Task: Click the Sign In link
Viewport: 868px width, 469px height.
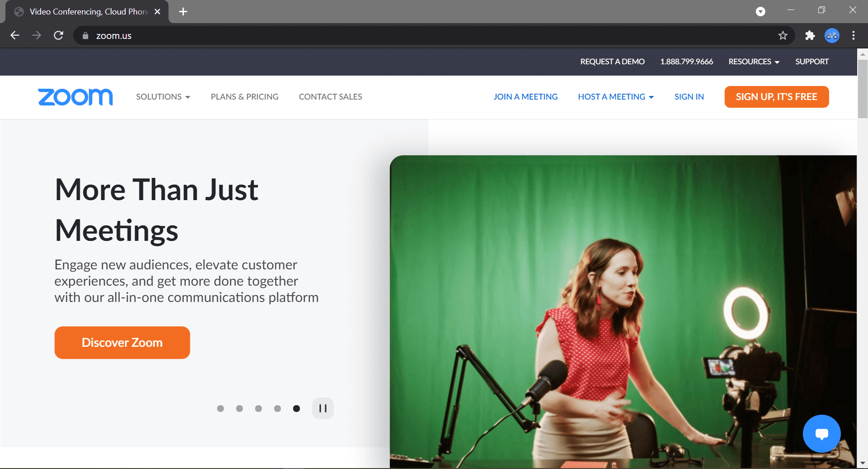Action: [689, 97]
